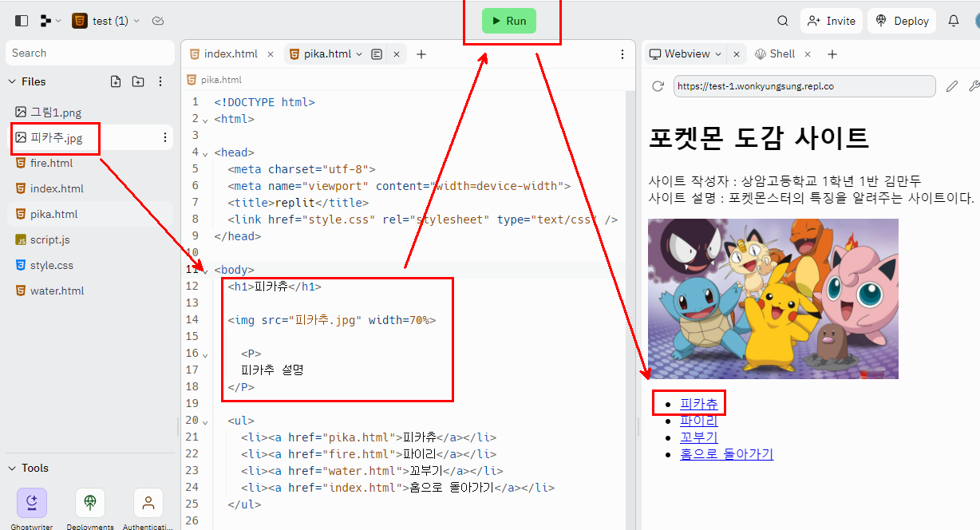
Task: Run the project with Run button
Action: pyautogui.click(x=509, y=21)
